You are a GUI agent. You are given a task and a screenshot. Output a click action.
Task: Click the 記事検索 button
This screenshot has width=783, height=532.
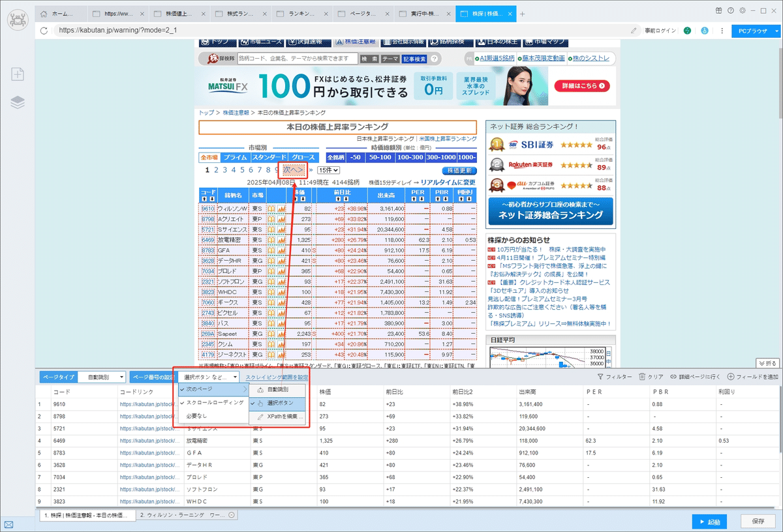tap(414, 59)
